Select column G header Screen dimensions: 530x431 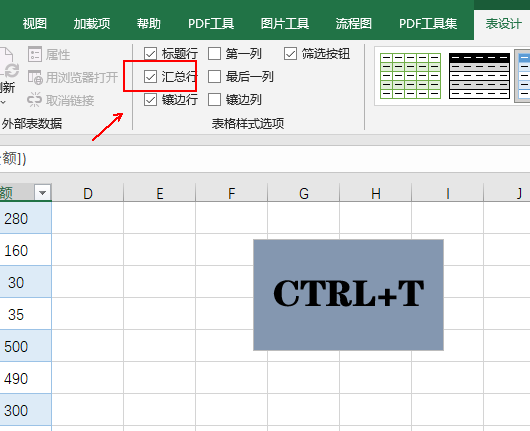304,193
